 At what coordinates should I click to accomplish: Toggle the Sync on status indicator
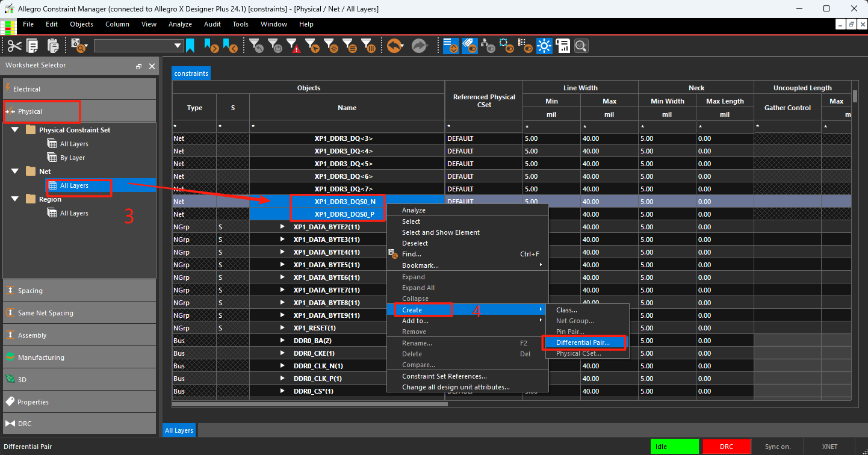tap(778, 447)
